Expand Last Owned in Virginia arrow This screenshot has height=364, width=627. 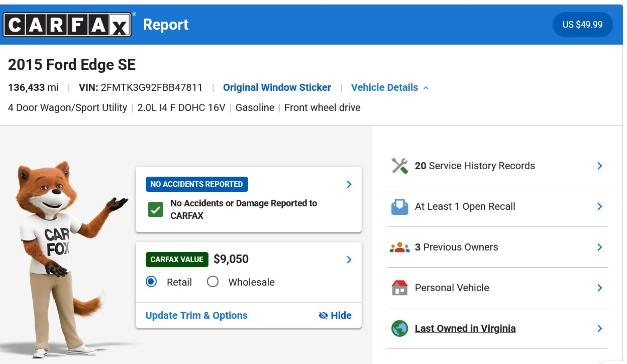[600, 329]
